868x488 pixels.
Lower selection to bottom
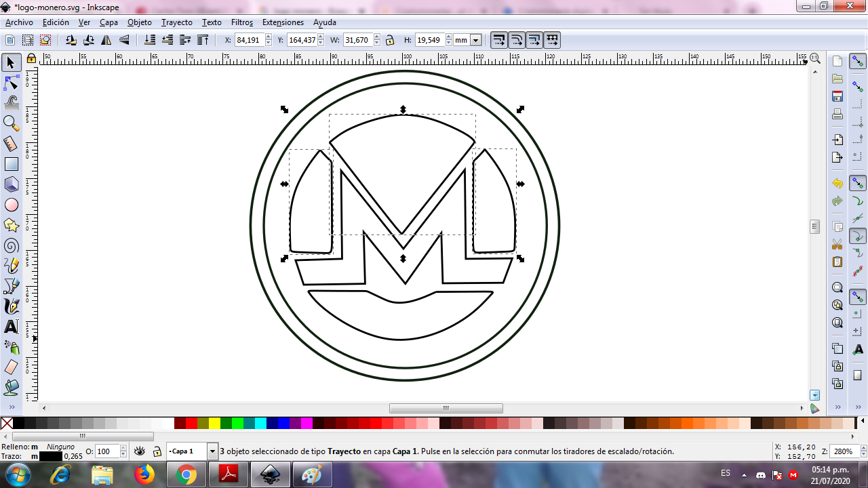pyautogui.click(x=150, y=40)
